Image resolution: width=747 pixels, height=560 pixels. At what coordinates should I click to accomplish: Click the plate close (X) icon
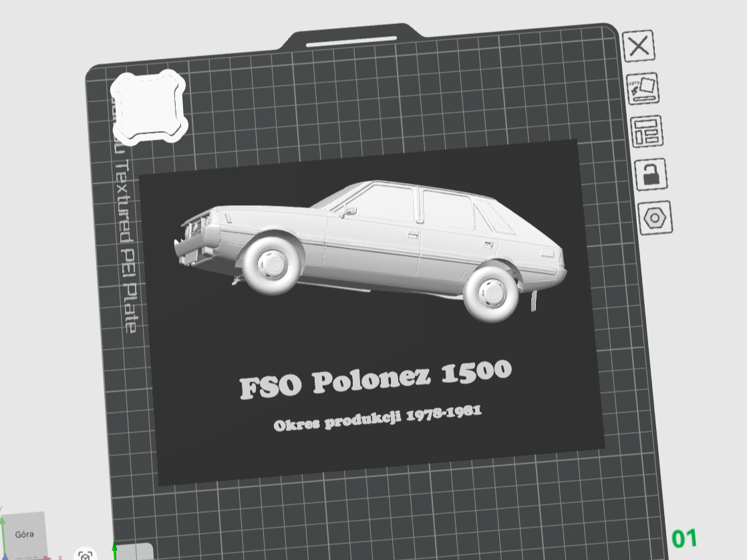[x=638, y=46]
